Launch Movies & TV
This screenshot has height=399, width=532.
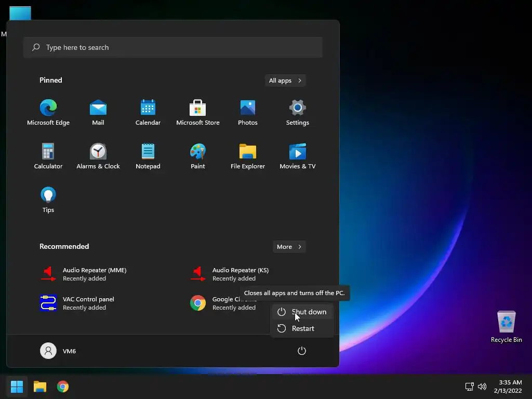pos(298,156)
